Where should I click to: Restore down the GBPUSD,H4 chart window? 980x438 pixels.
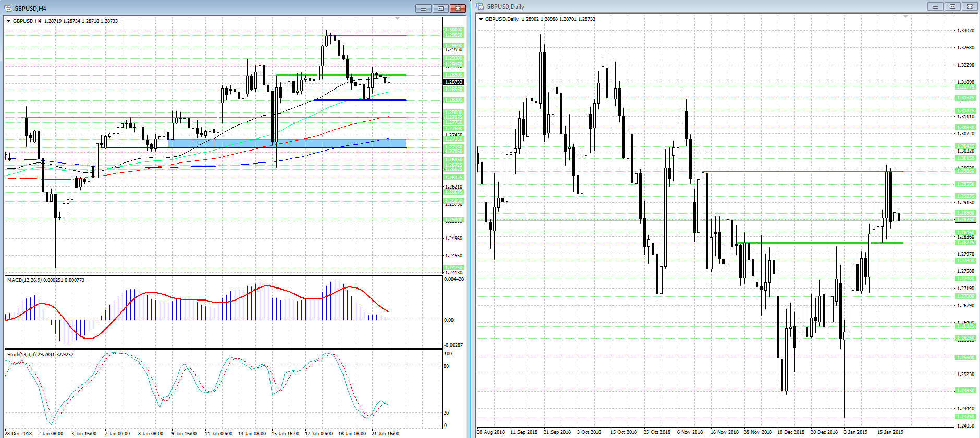coord(440,8)
